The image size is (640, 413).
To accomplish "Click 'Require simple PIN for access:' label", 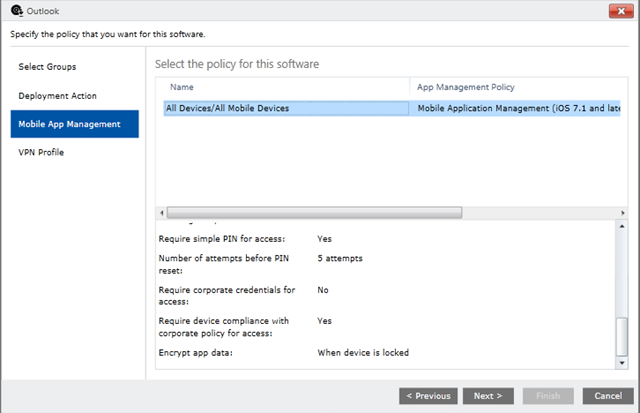I will click(222, 239).
